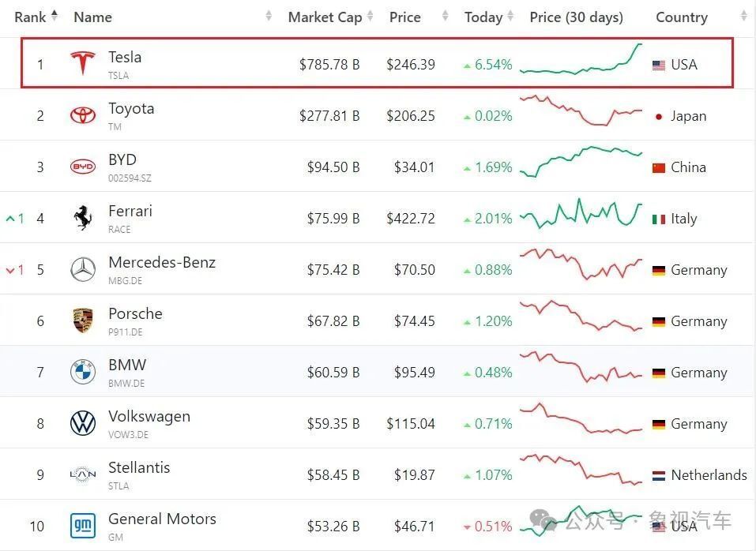The image size is (756, 551).
Task: Open the Volkswagen company name link
Action: point(149,416)
